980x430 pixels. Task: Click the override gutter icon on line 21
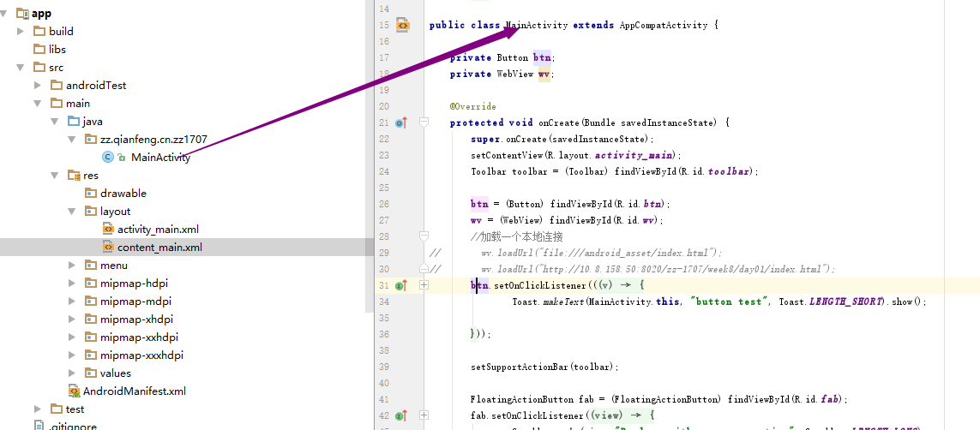point(401,123)
